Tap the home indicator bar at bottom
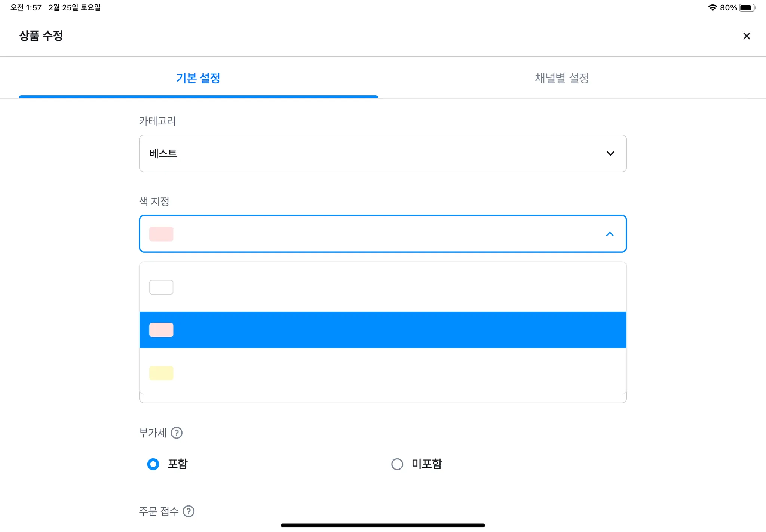Viewport: 766px width, 532px height. 383,525
